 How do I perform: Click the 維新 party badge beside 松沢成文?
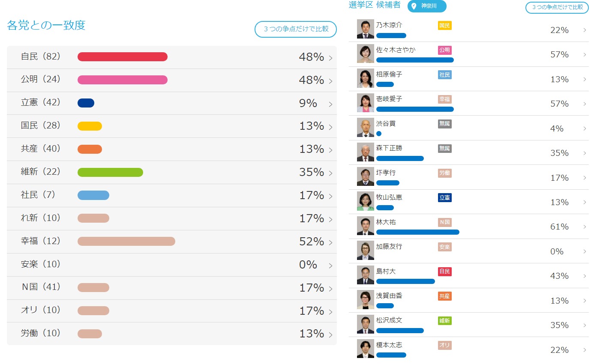(444, 321)
